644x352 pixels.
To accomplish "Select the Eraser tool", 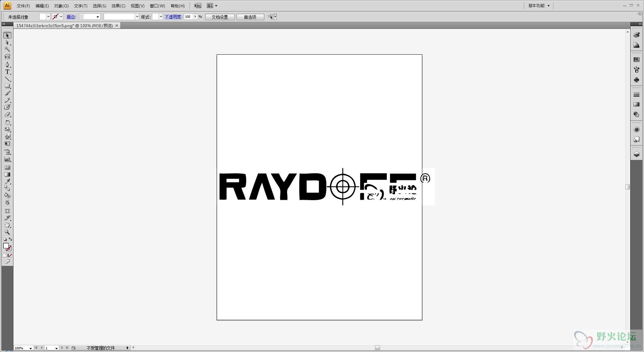I will [x=7, y=114].
